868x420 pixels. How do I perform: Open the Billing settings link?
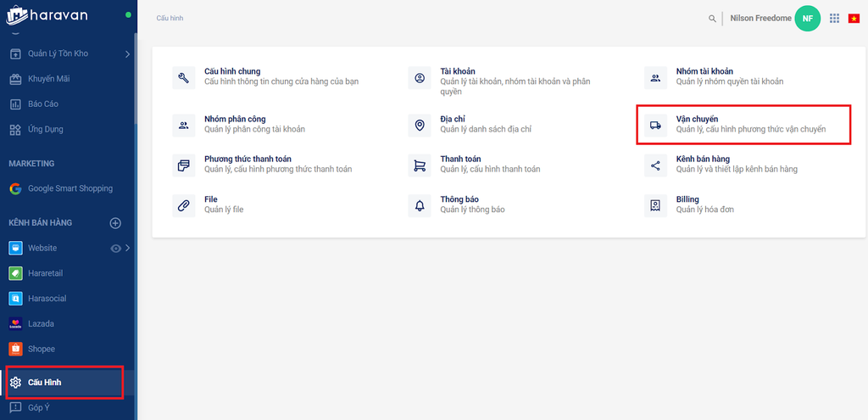(687, 199)
